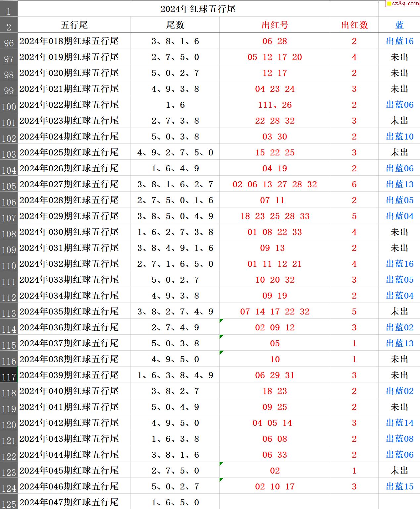Select row header 96

pos(9,41)
